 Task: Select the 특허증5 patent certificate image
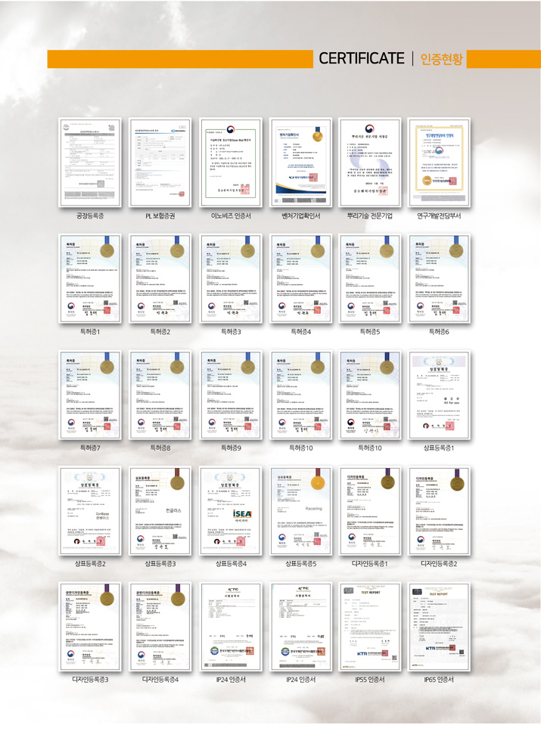coord(370,279)
